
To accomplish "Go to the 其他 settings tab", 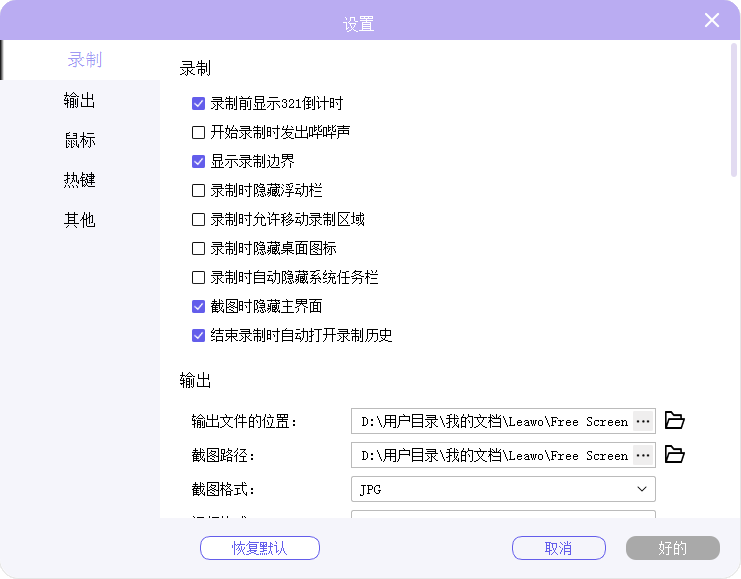I will (80, 220).
